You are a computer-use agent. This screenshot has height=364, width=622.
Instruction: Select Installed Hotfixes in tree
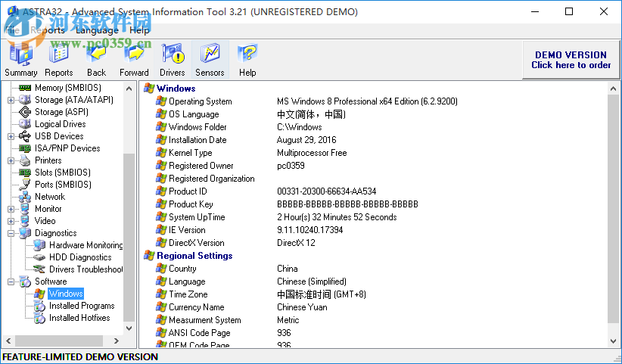pyautogui.click(x=79, y=318)
